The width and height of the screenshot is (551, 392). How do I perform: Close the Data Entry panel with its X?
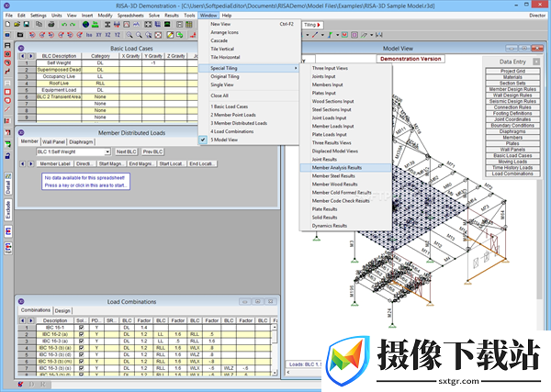tap(536, 62)
